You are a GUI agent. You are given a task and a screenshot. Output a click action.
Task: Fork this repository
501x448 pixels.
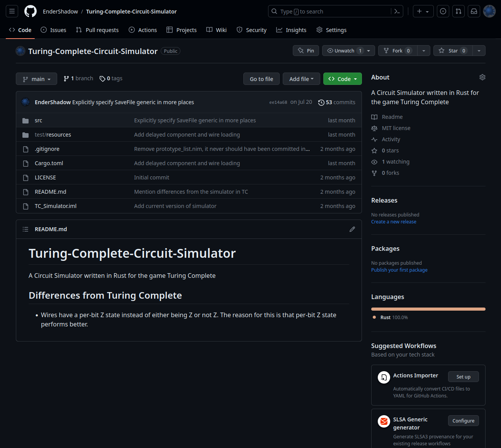pos(397,51)
